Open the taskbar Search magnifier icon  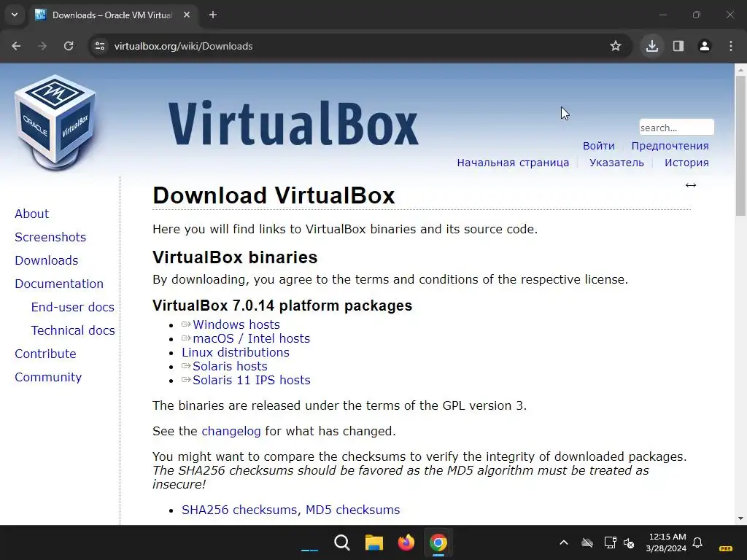(342, 542)
